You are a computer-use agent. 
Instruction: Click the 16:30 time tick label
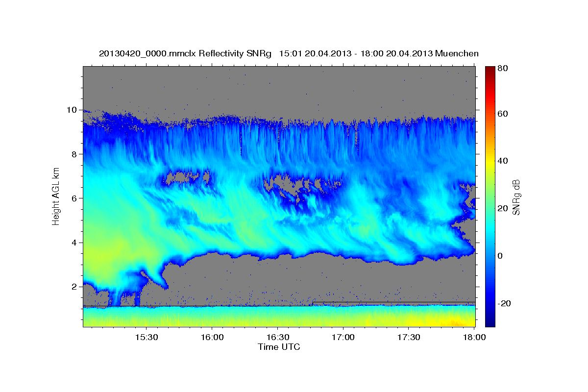(x=277, y=338)
